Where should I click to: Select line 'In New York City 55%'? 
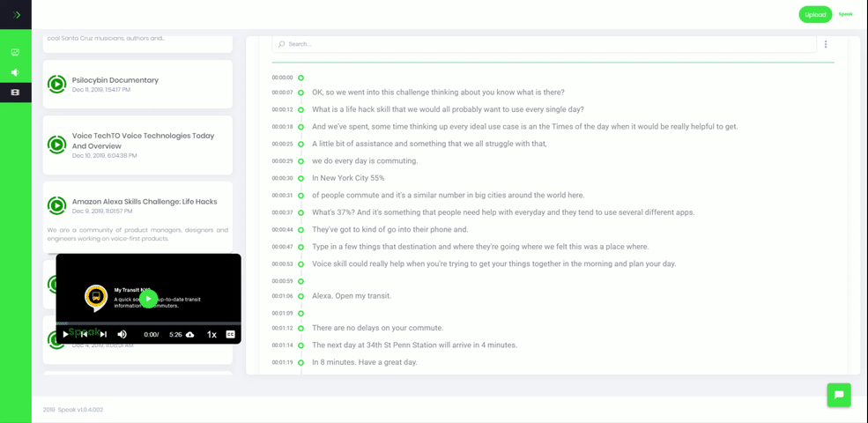point(348,178)
